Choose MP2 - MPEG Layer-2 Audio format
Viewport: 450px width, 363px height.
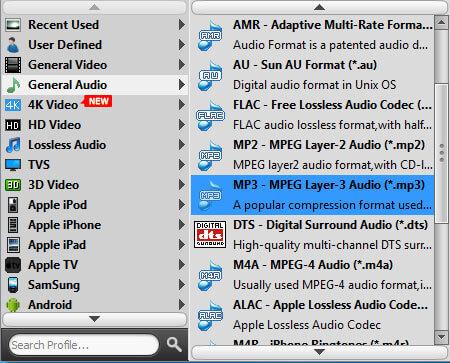click(x=312, y=155)
